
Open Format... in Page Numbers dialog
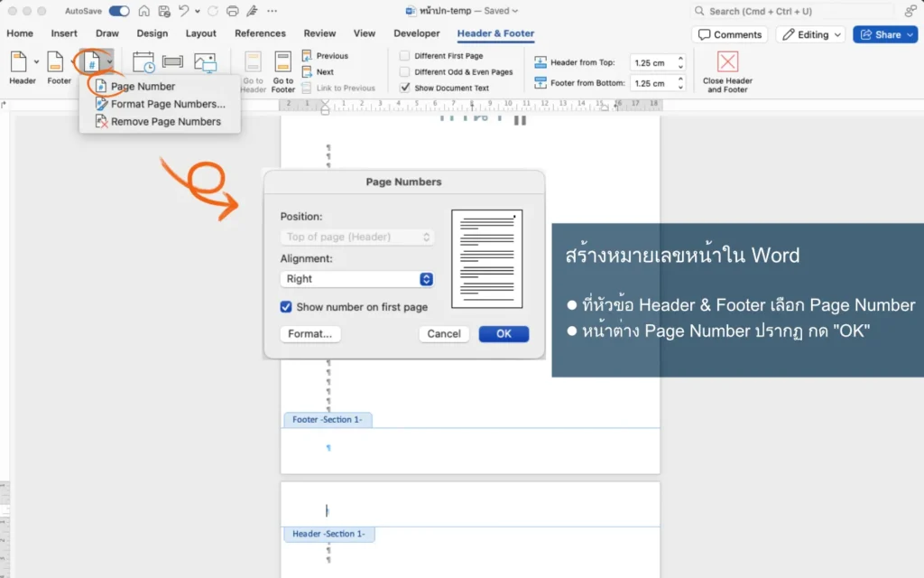coord(310,334)
